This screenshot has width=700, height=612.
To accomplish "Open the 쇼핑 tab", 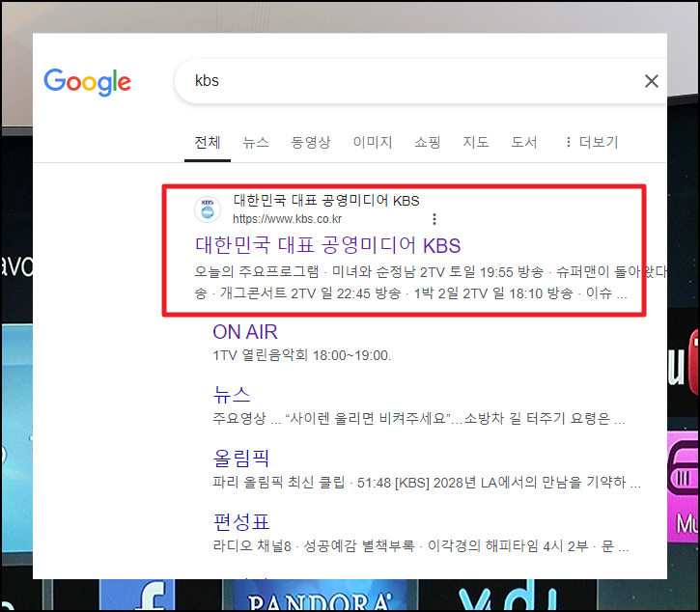I will tap(427, 143).
